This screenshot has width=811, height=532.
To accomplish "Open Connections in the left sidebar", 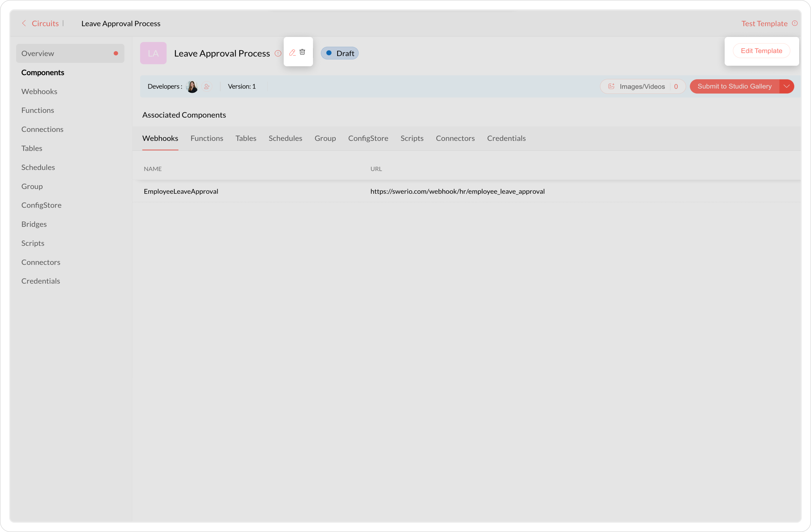I will point(42,129).
